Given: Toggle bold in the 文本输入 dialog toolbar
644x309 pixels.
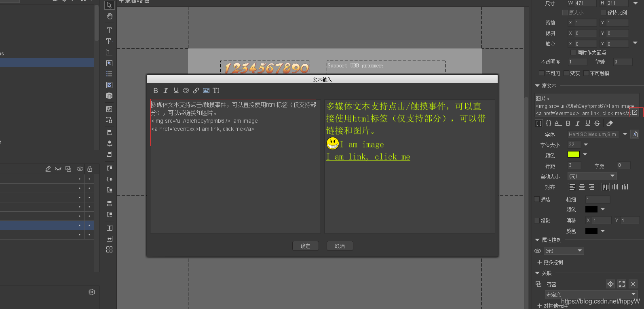Looking at the screenshot, I should [x=156, y=90].
